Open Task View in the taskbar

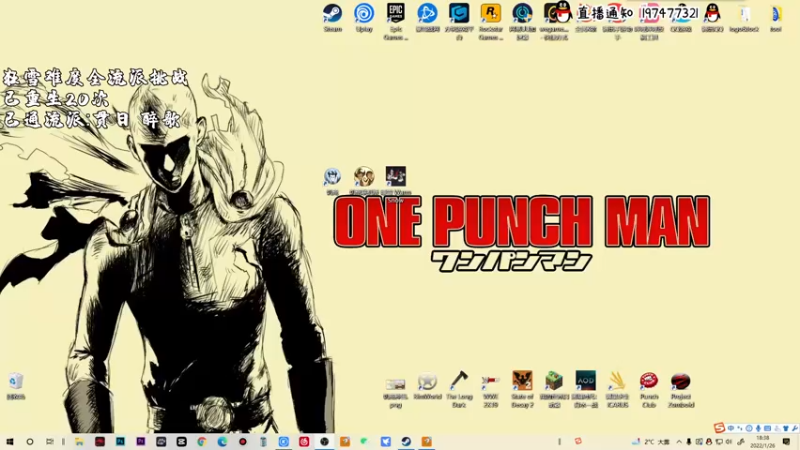tap(49, 442)
